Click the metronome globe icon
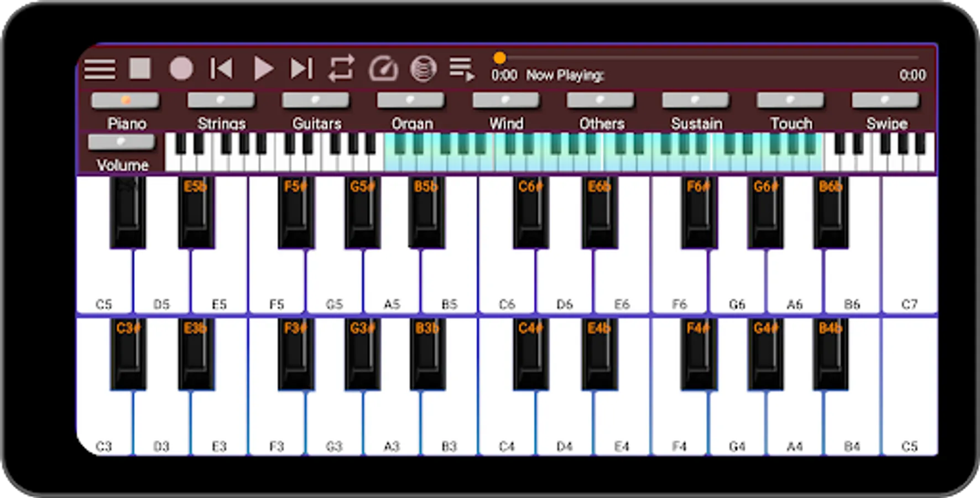The image size is (980, 498). 424,69
